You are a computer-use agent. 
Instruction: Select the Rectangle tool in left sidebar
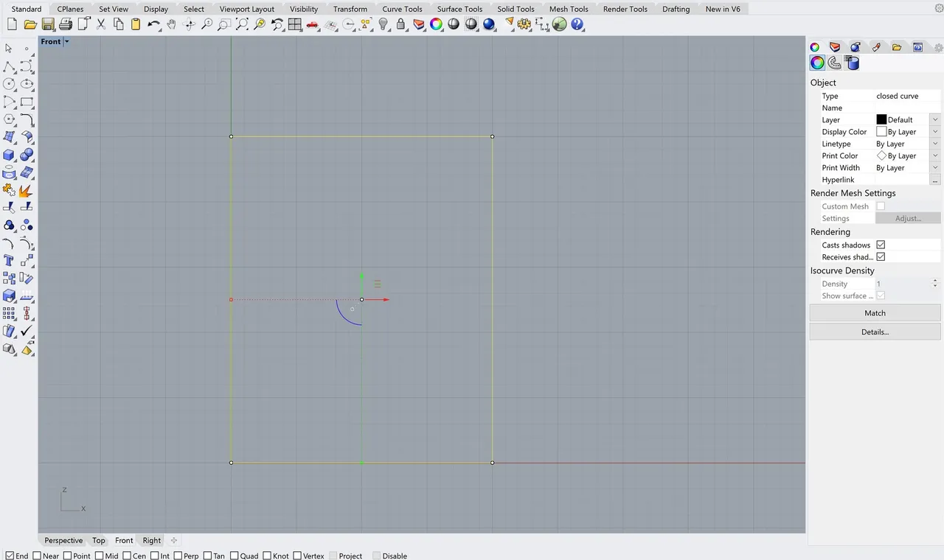pos(27,102)
